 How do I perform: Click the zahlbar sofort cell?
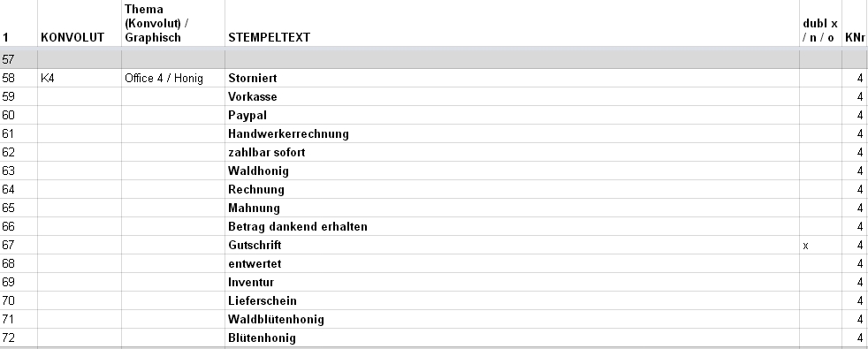(512, 152)
